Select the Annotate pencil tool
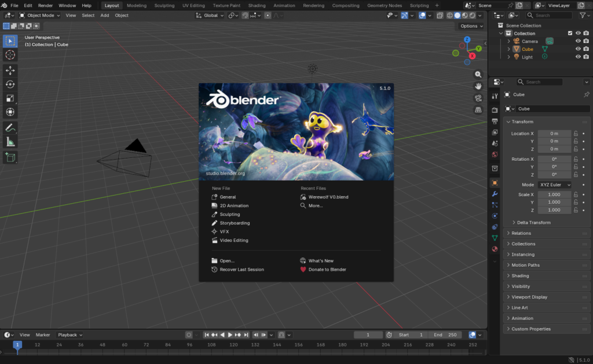 [10, 127]
